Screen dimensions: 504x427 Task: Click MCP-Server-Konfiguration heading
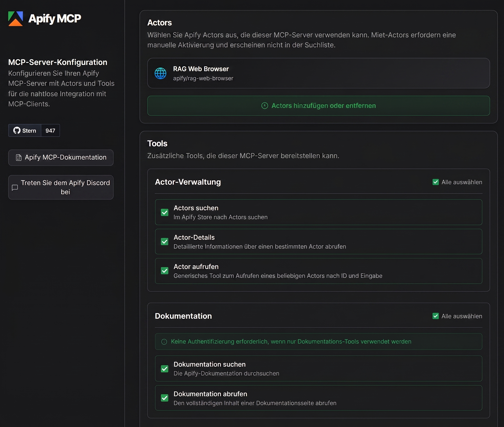click(58, 62)
